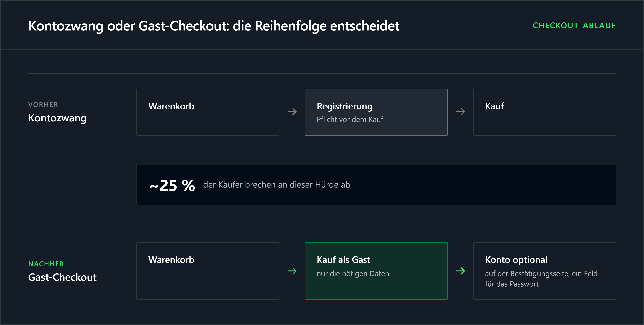The height and width of the screenshot is (325, 644).
Task: Click the gray arrow between Registrierung and Kauf
Action: (x=460, y=111)
